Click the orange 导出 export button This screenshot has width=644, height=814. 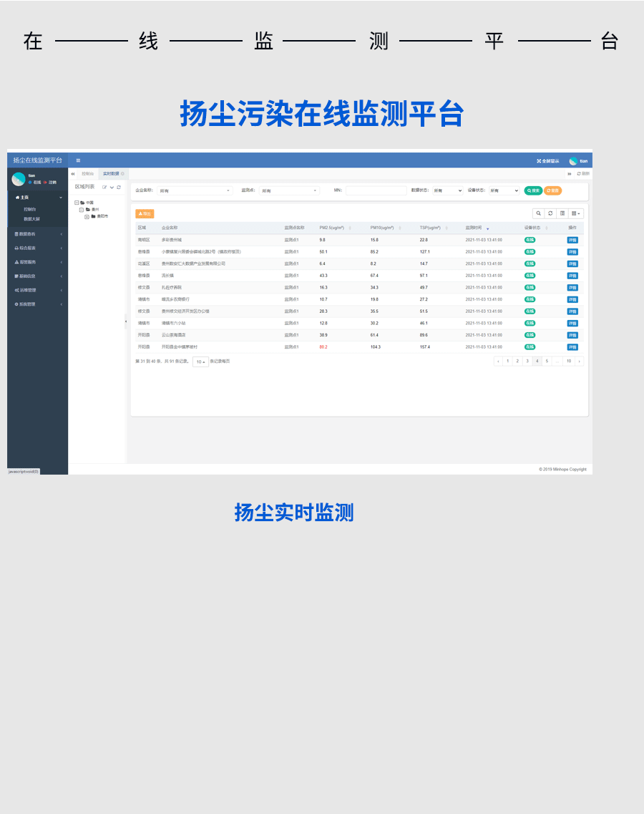pos(145,213)
